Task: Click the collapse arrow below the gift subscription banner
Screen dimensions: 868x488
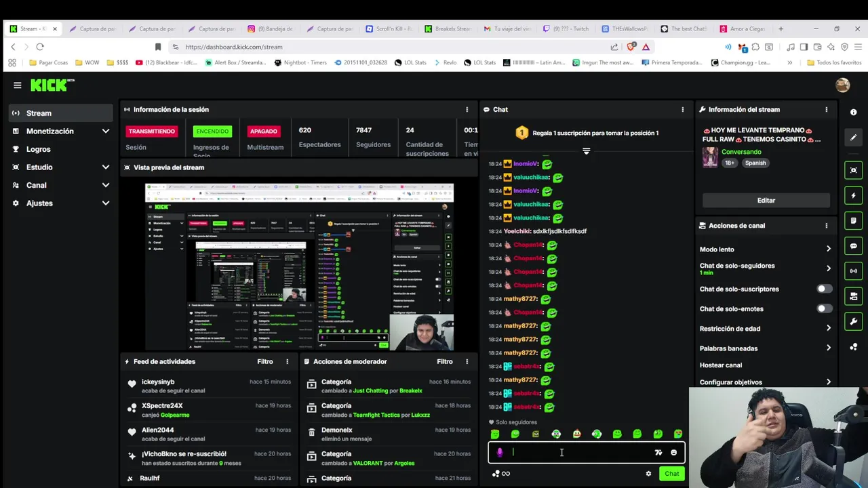Action: [x=587, y=151]
